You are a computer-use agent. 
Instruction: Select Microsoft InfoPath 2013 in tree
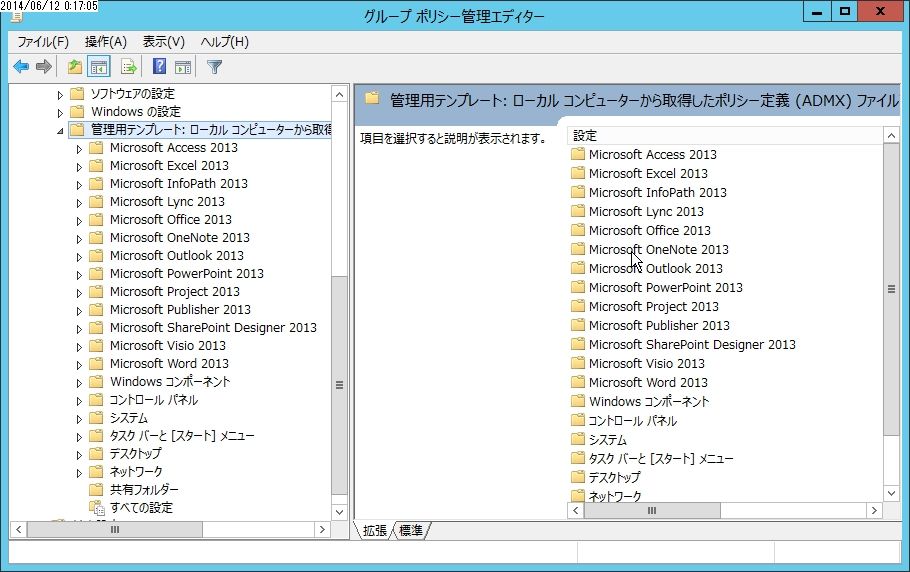tap(179, 183)
